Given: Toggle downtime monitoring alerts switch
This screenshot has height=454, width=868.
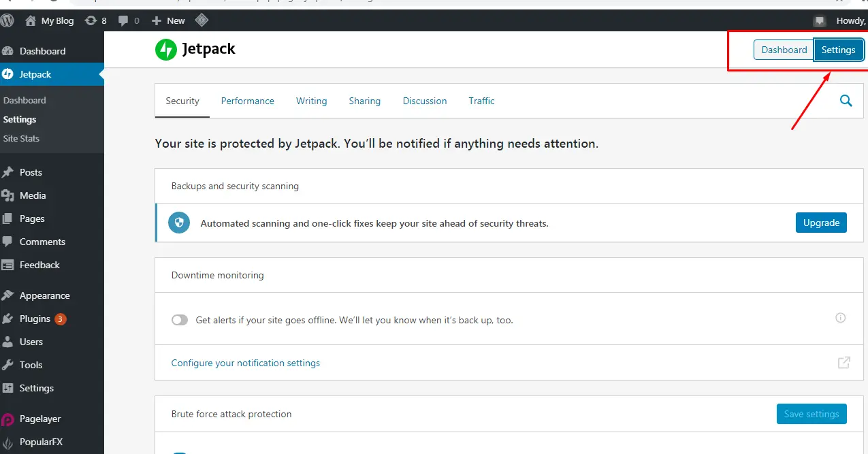Looking at the screenshot, I should pos(180,320).
